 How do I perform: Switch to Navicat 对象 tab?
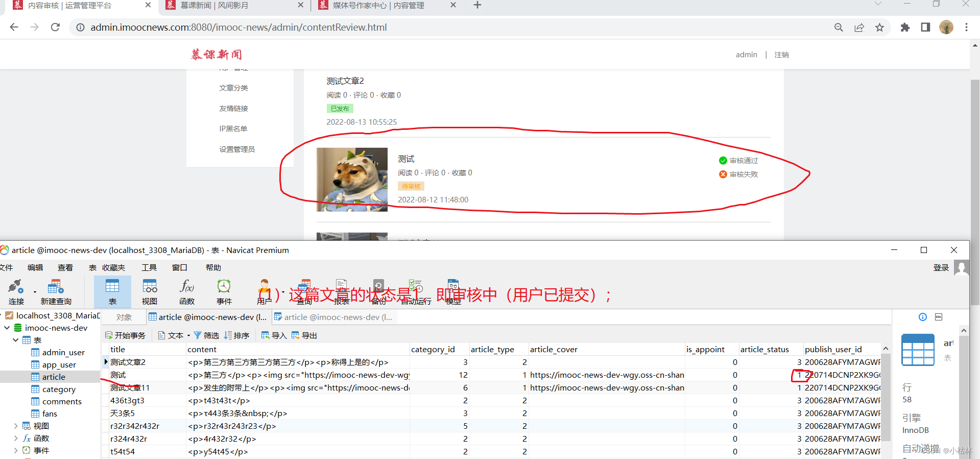pos(124,317)
